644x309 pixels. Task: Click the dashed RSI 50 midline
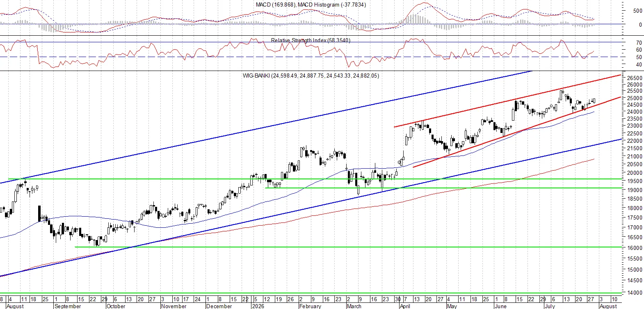pos(311,57)
